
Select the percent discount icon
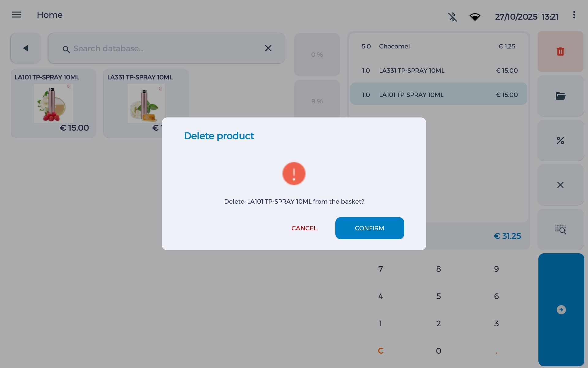[x=560, y=140]
